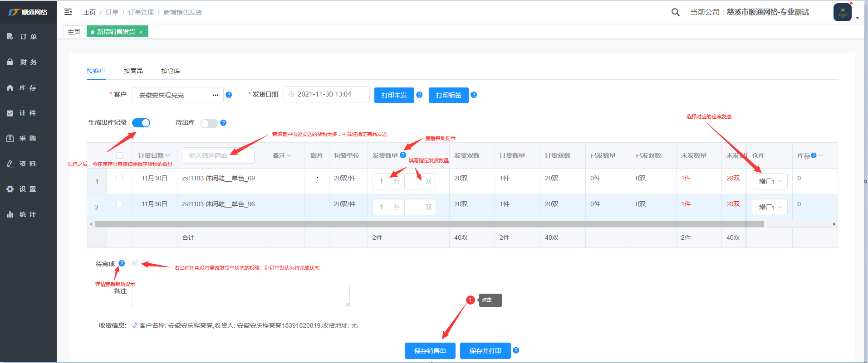Enable the 待出库 toggle switch
The width and height of the screenshot is (868, 363).
209,123
